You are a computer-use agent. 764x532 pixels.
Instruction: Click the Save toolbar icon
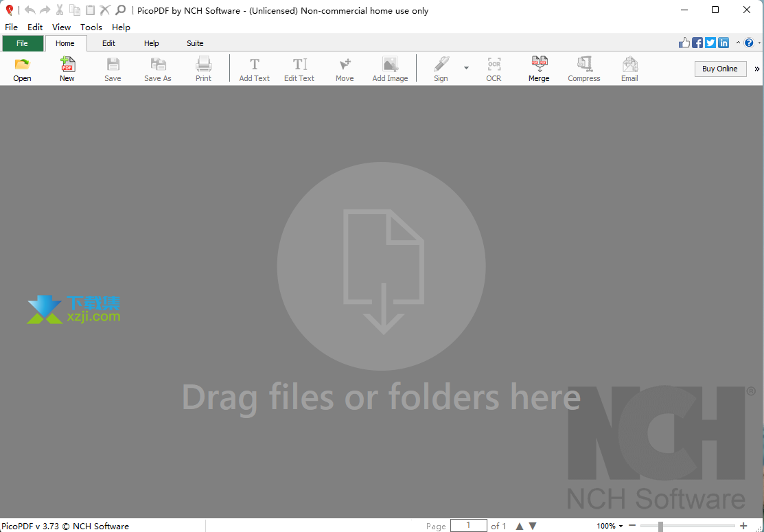[113, 69]
